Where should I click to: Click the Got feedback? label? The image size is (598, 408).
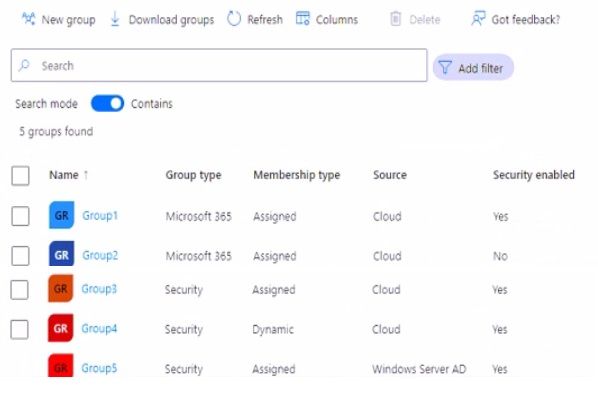526,19
